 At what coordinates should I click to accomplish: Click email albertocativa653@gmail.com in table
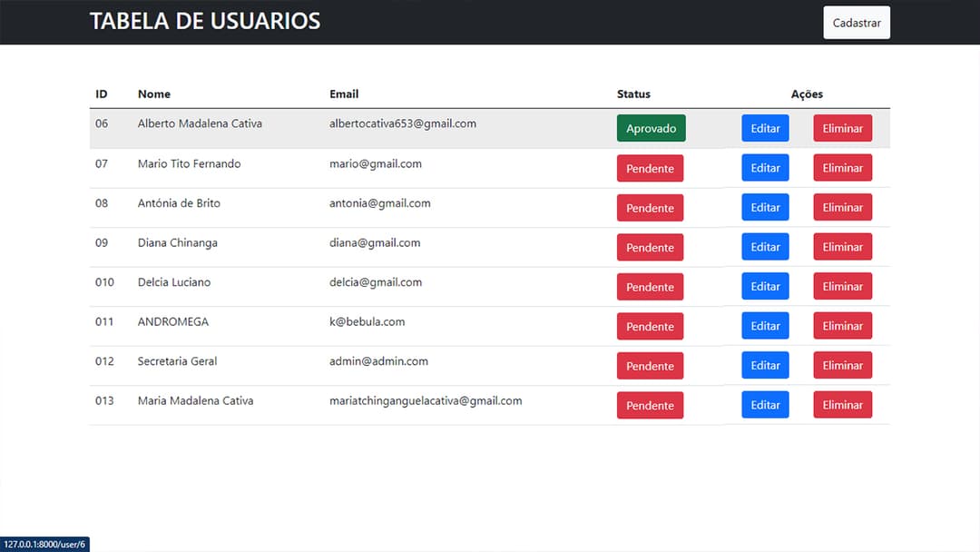pyautogui.click(x=402, y=123)
